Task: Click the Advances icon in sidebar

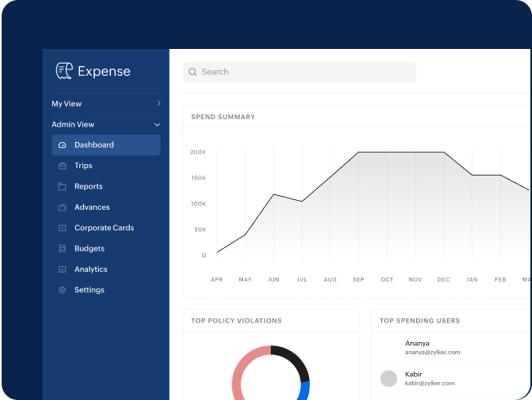Action: (x=62, y=207)
